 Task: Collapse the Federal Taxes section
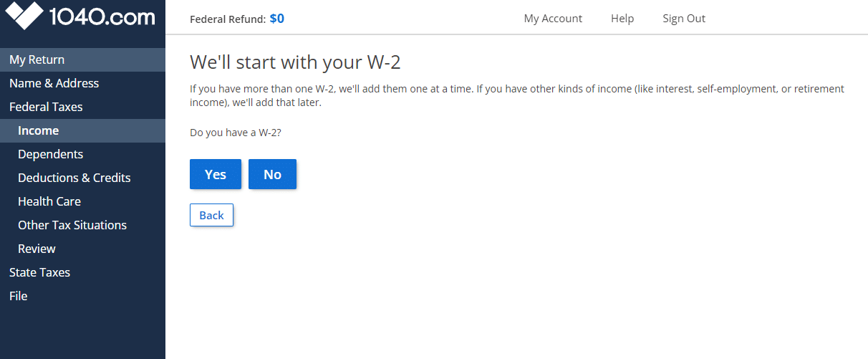[46, 107]
